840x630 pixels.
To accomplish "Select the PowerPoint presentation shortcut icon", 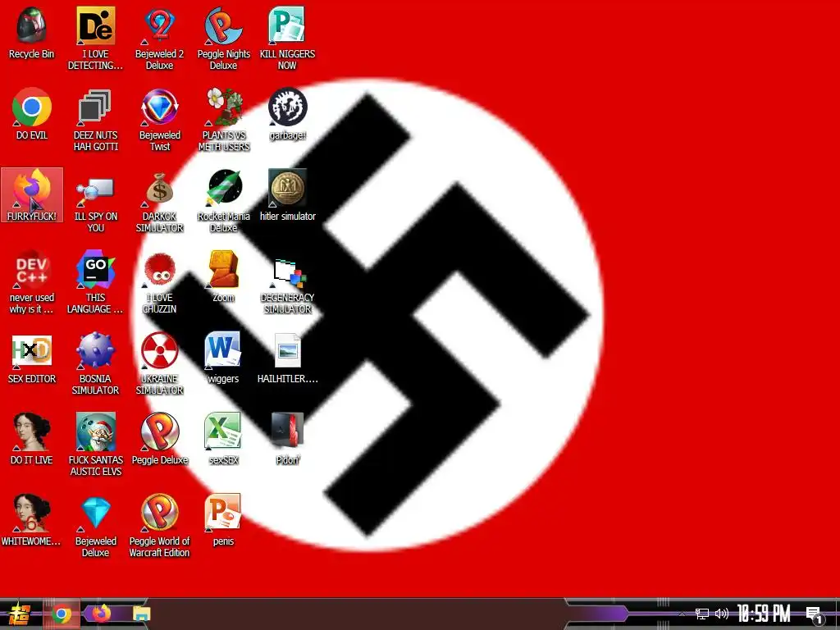I will [x=222, y=514].
